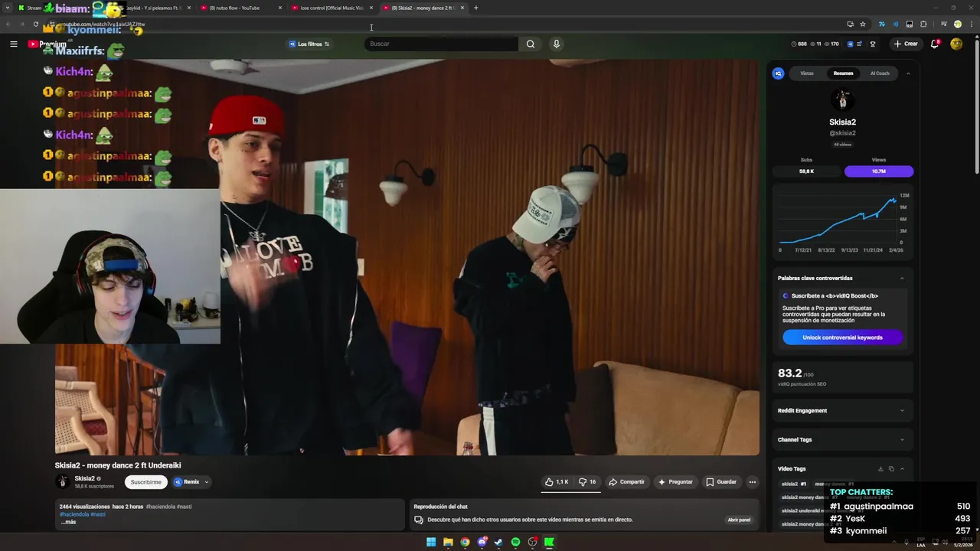Open Kick app from the taskbar
Viewport: 980px width, 551px height.
click(549, 542)
